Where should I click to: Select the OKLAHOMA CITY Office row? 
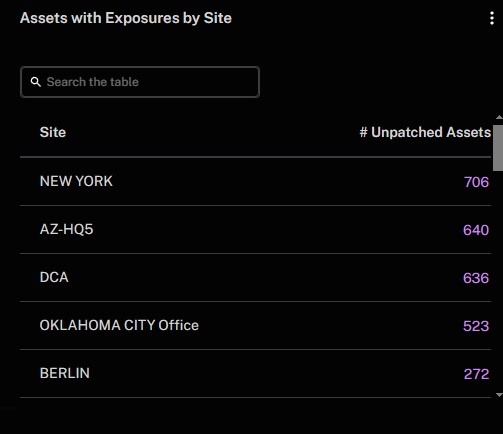click(255, 326)
